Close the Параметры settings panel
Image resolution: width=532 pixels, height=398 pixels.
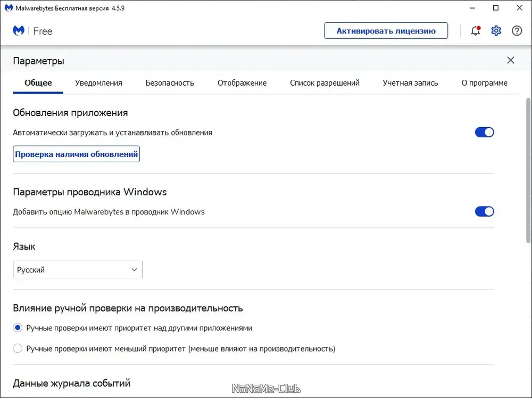[x=511, y=60]
